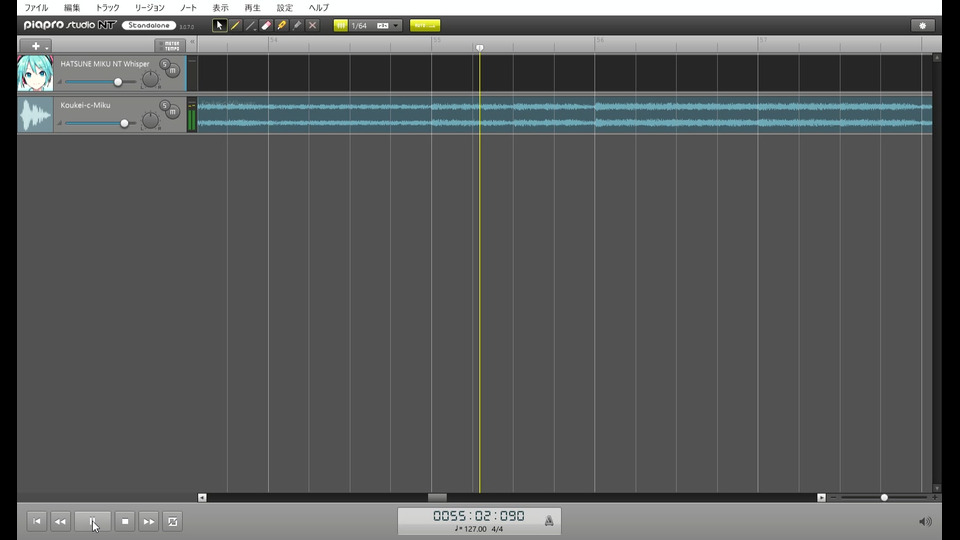Mute the HATSUNE MIKU NT Whisper track
The image size is (960, 540).
point(173,71)
